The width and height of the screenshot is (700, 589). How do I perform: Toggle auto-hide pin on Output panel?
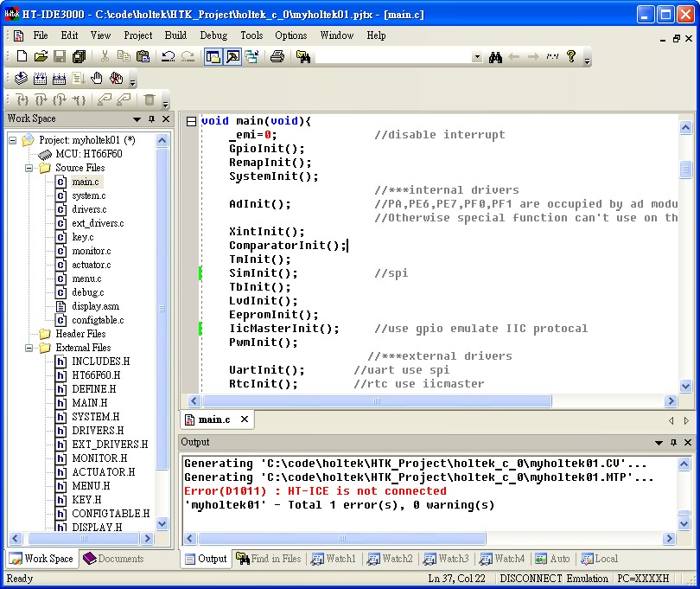[x=673, y=443]
